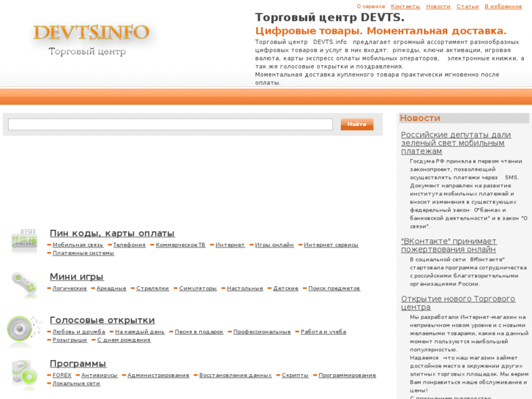The height and width of the screenshot is (399, 532).
Task: Click the Цифровые товары. Моментальная доставка. tagline
Action: click(381, 31)
